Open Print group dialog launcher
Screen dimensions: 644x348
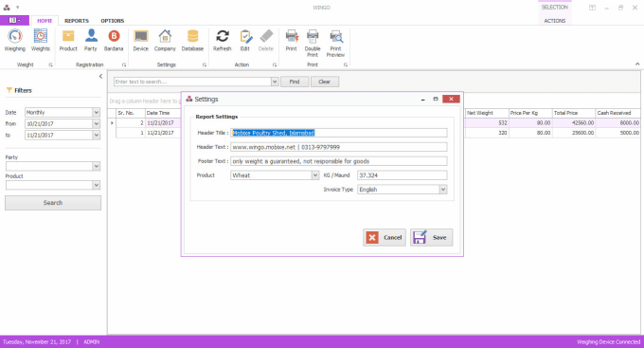tap(346, 64)
